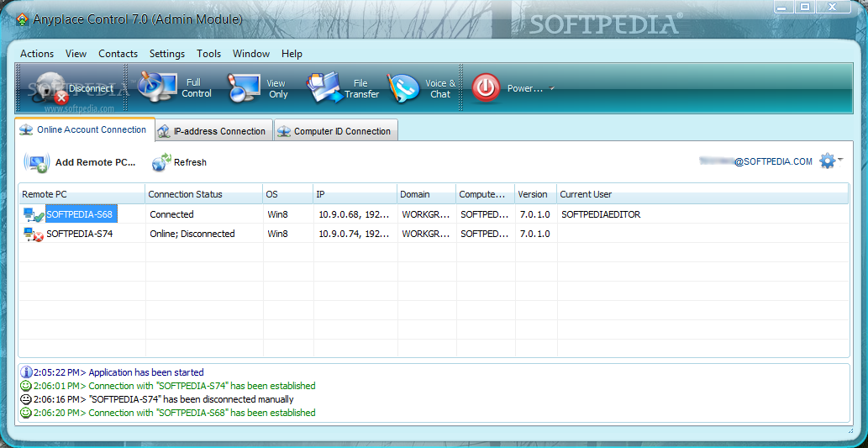Switch to Online Account Connection tab
This screenshot has height=448, width=868.
coord(84,129)
